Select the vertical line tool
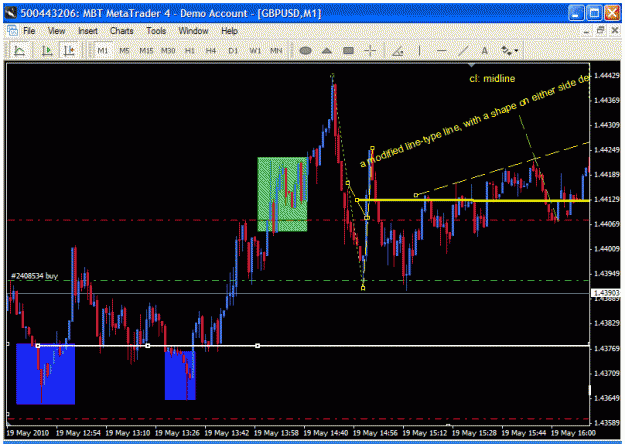The width and height of the screenshot is (625, 444). coord(419,51)
